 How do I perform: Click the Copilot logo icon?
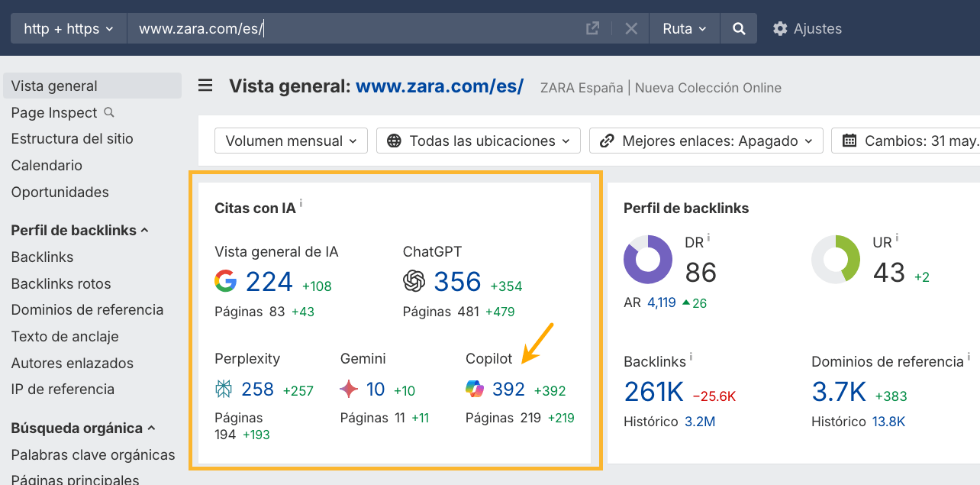475,390
